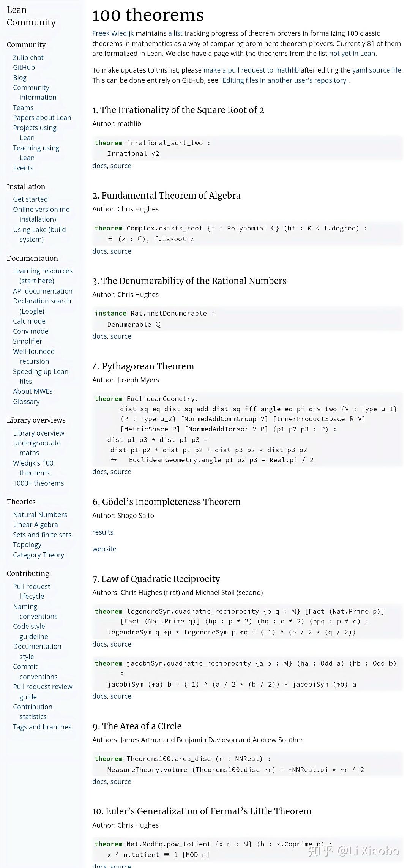
Task: Click the Lean Community site title
Action: [x=31, y=16]
